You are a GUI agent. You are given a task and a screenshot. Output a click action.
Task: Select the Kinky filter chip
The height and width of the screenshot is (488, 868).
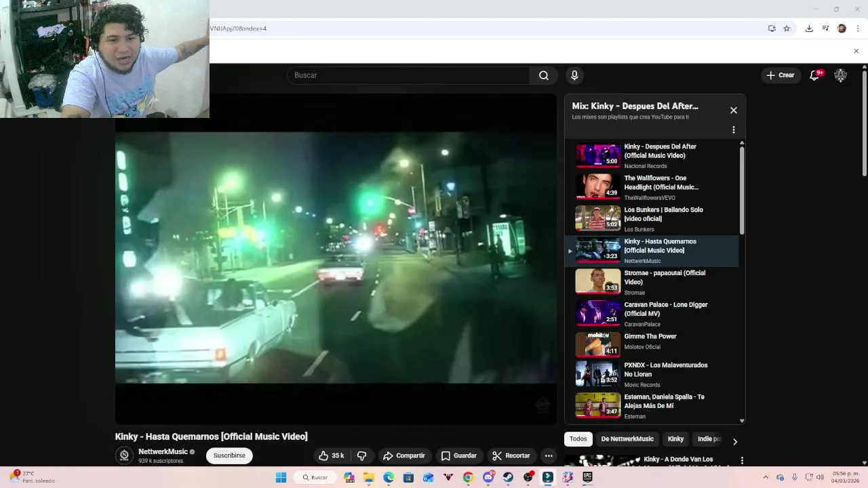click(676, 439)
